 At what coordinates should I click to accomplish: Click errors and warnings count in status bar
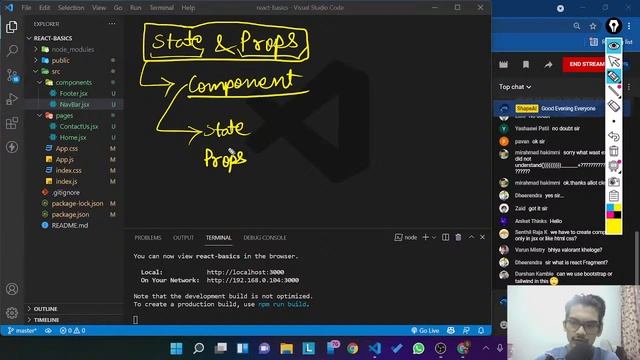(x=73, y=331)
